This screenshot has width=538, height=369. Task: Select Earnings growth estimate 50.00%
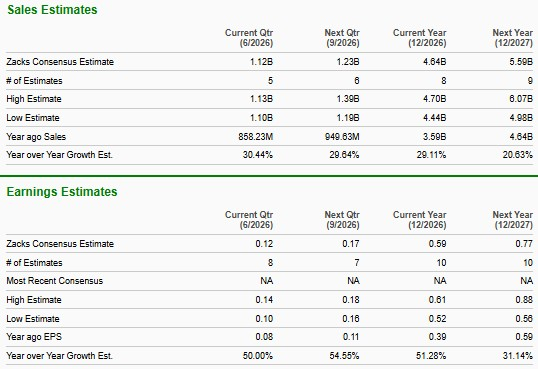[258, 356]
